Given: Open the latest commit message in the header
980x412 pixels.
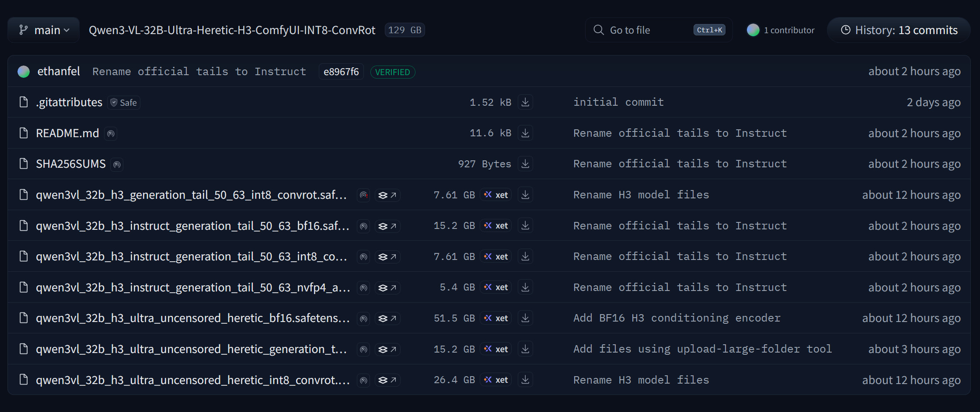Looking at the screenshot, I should (x=199, y=72).
